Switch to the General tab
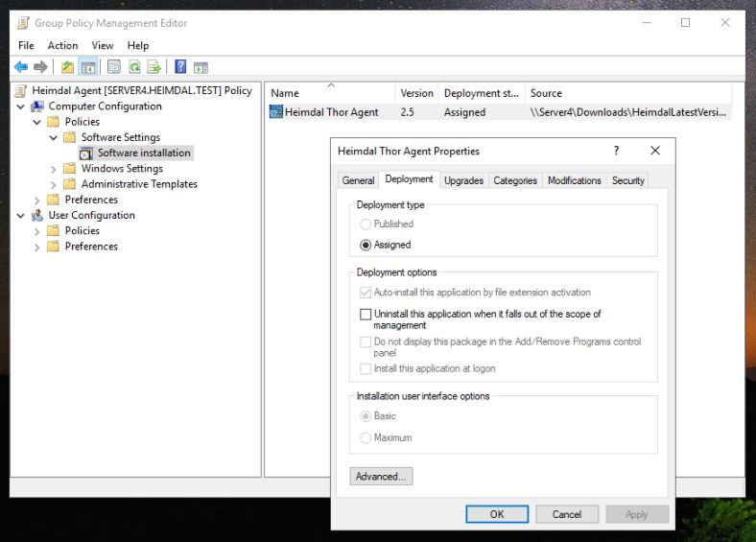The image size is (756, 542). coord(358,180)
